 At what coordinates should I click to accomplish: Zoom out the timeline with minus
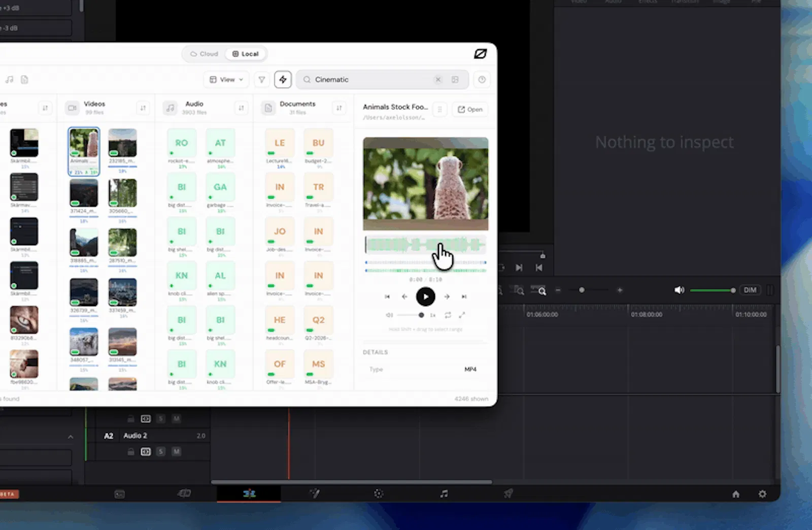(558, 290)
